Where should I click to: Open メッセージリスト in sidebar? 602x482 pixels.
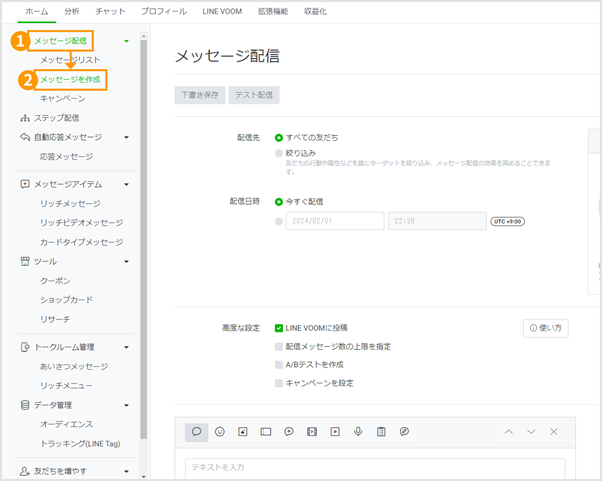point(70,60)
